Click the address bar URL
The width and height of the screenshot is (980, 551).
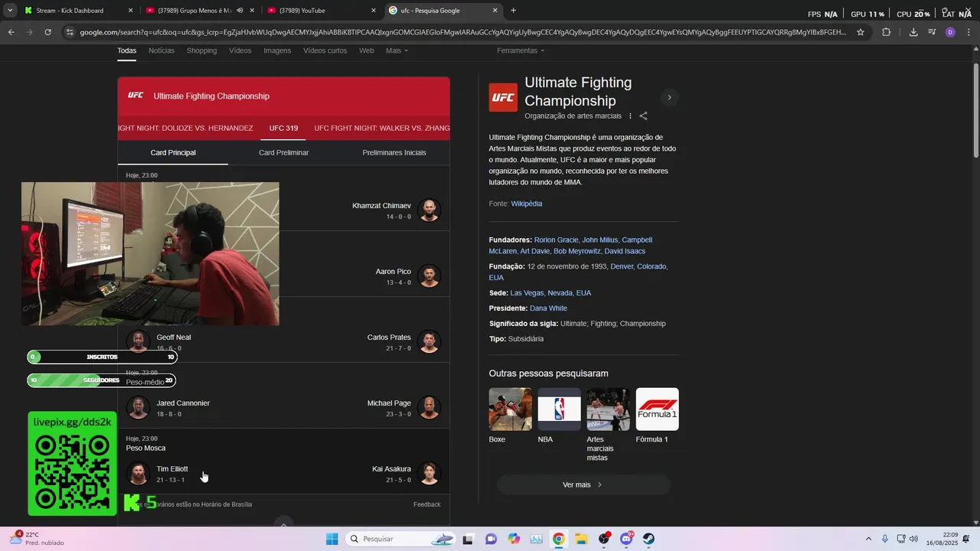[x=462, y=32]
